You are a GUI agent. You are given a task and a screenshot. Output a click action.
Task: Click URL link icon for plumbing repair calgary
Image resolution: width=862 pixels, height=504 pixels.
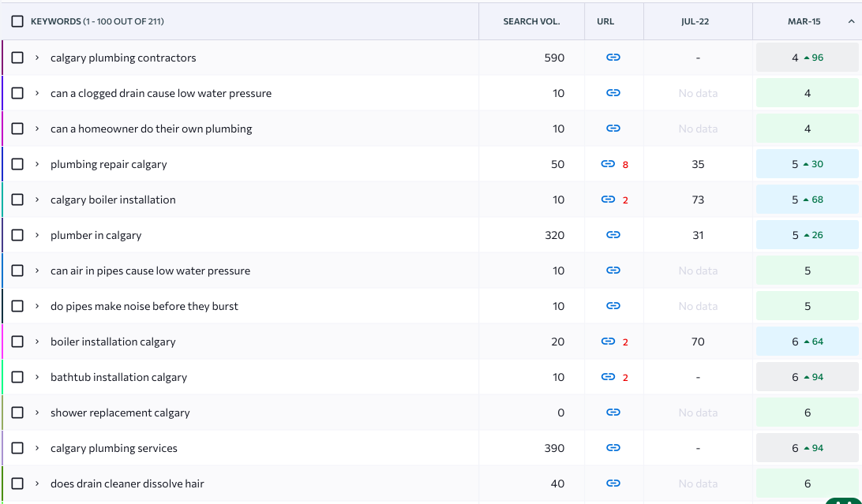click(607, 164)
